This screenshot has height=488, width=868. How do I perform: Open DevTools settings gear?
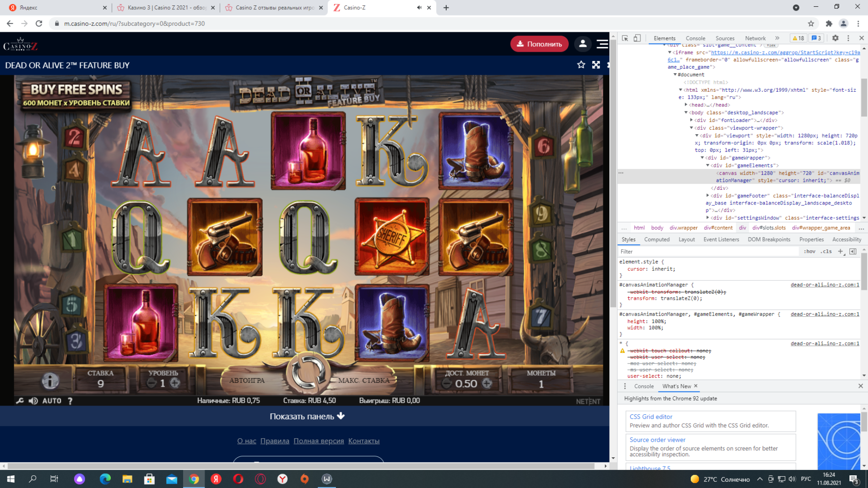point(835,38)
